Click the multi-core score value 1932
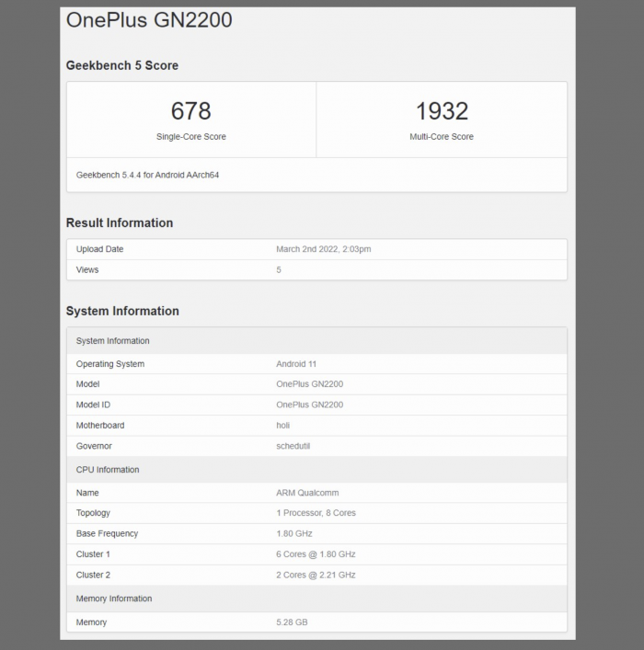The width and height of the screenshot is (644, 650). pos(442,110)
